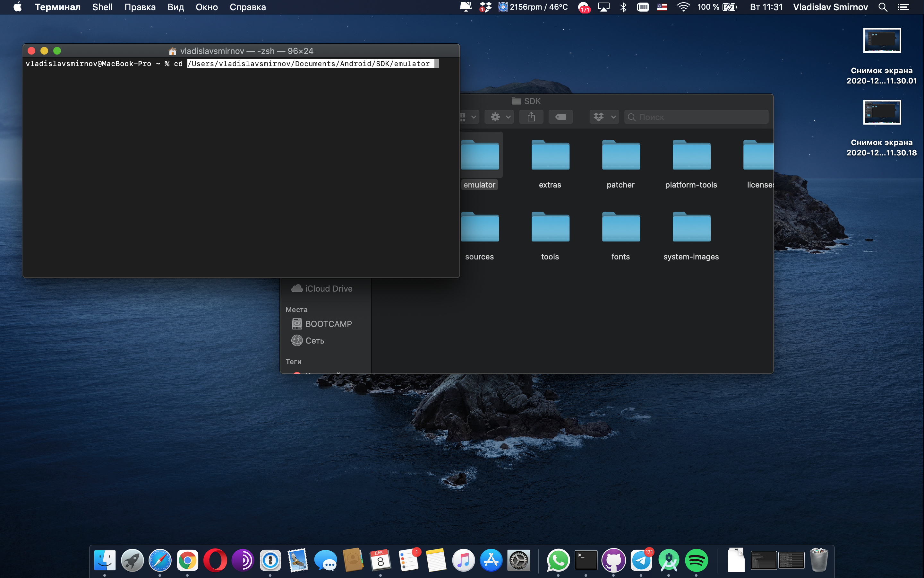
Task: Open System Preferences gear in Dock
Action: (518, 560)
